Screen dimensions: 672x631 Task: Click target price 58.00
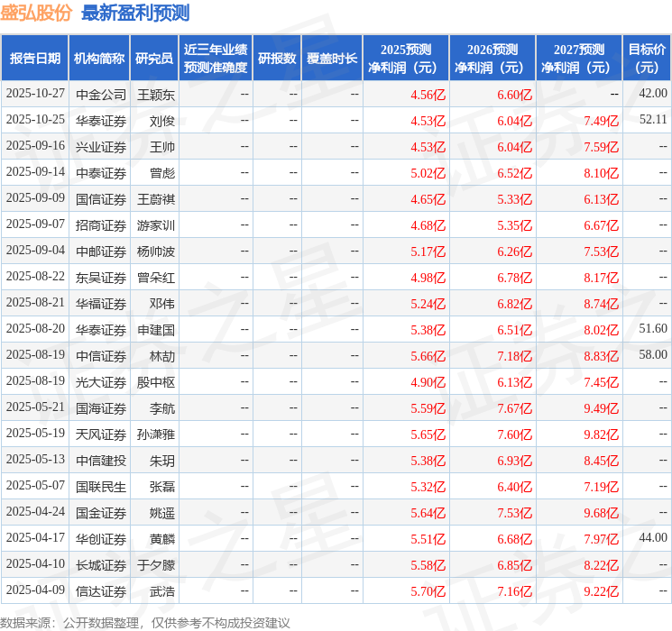click(x=653, y=354)
